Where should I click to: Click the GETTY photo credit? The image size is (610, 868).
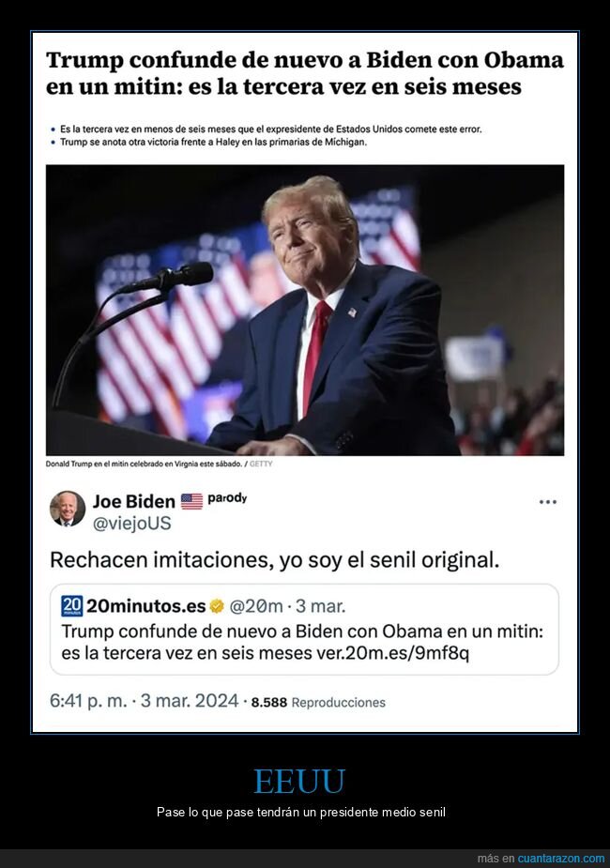[262, 464]
